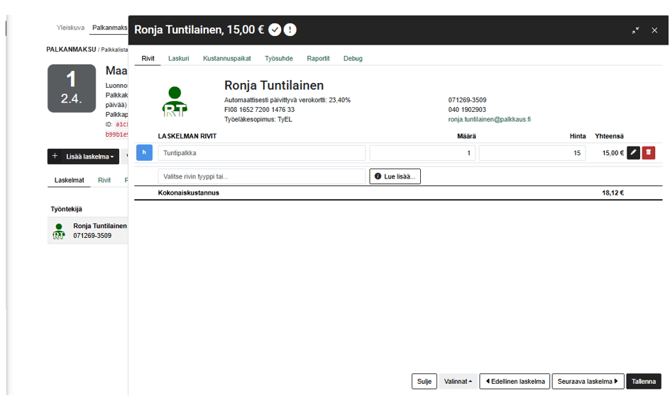670x398 pixels.
Task: Click the Sulje button
Action: pos(424,381)
